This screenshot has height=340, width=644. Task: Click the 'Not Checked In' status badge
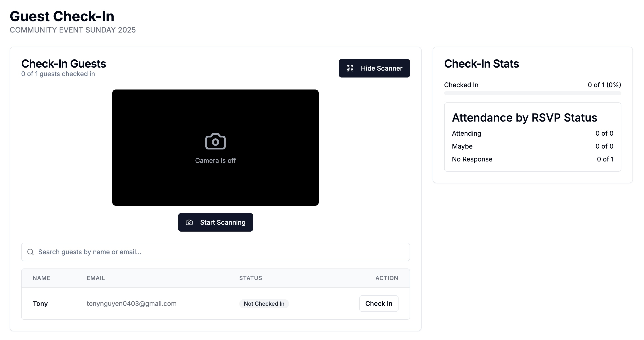264,304
